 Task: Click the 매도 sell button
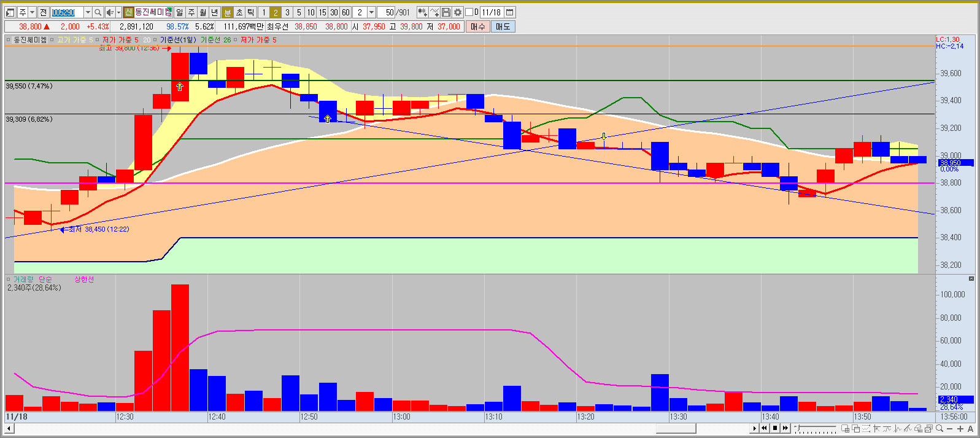tap(503, 26)
